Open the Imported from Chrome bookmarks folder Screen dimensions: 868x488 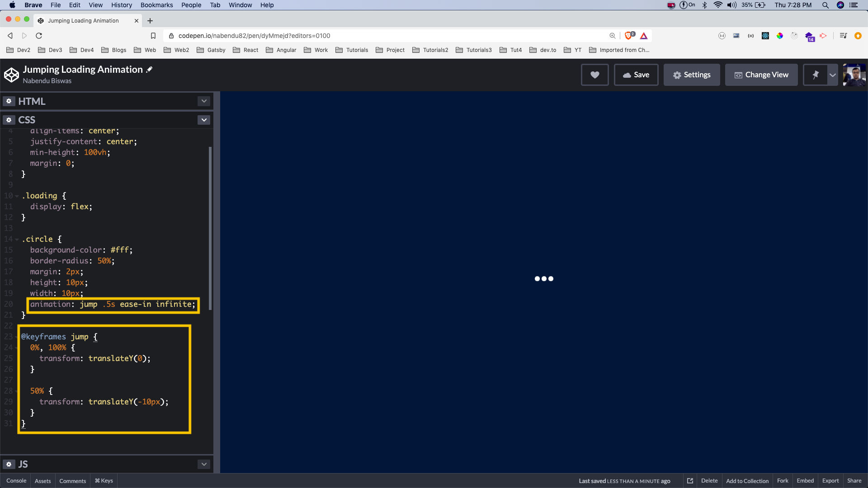point(619,50)
